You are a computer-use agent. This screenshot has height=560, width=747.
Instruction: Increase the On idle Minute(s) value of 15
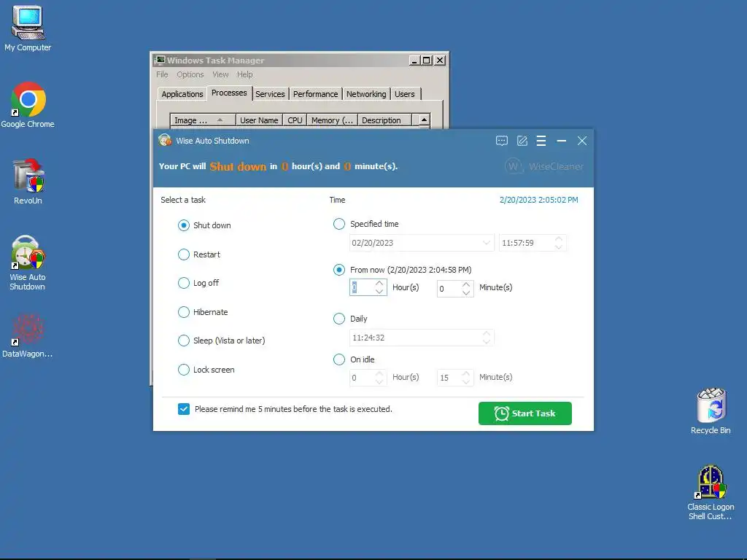click(x=466, y=373)
